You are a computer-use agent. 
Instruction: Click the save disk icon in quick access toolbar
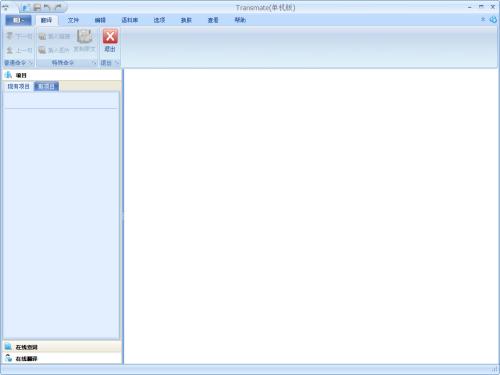[37, 7]
